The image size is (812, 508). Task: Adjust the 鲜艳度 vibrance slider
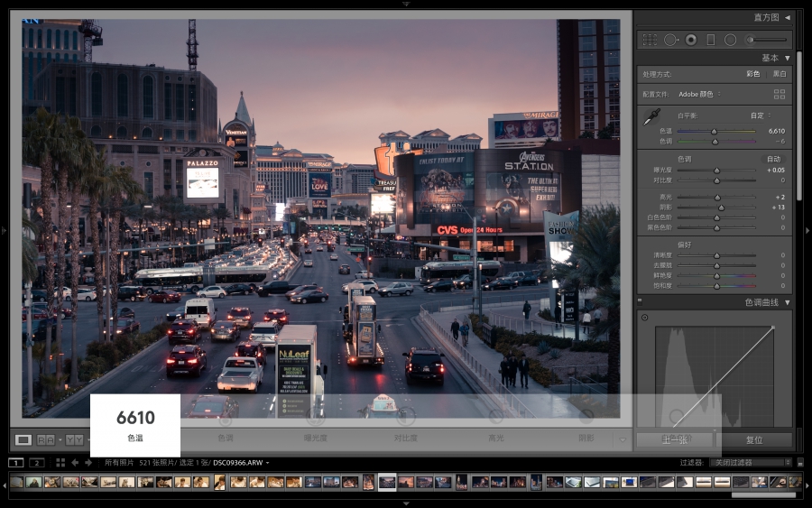(716, 276)
